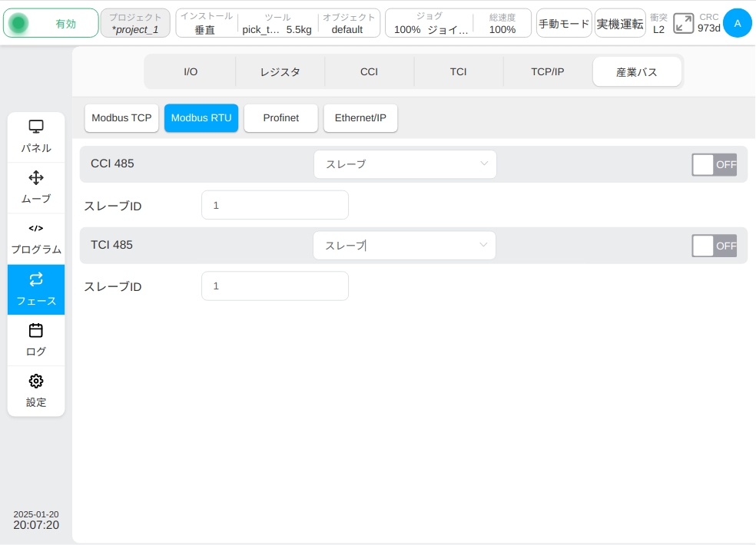Click the clock 20:07:20 text

36,525
